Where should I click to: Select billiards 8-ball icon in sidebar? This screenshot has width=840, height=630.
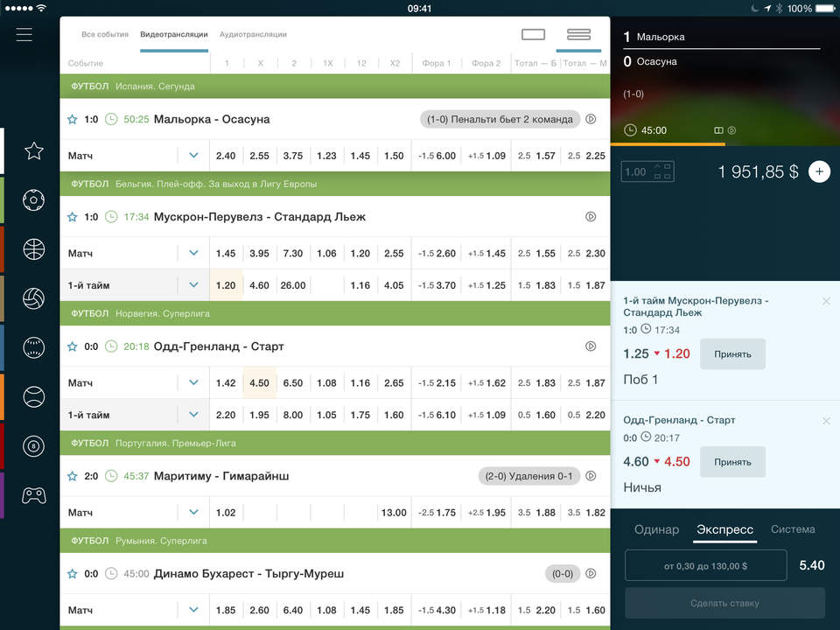point(34,446)
